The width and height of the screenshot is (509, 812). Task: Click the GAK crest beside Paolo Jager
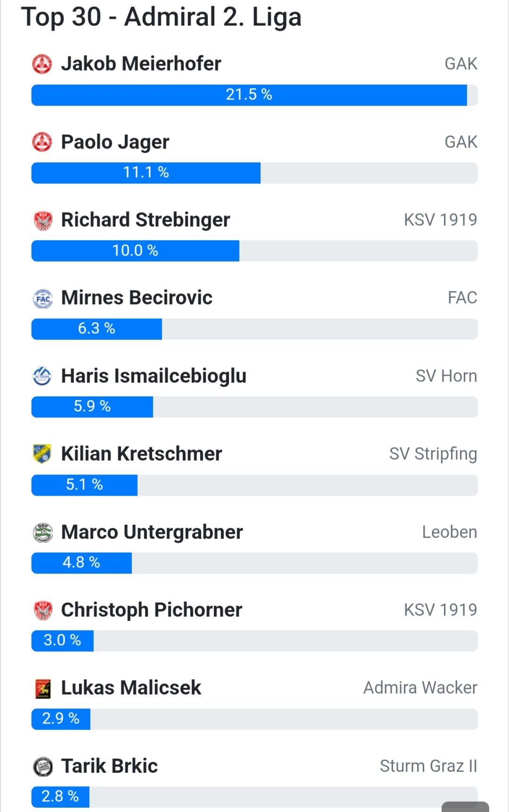coord(42,142)
